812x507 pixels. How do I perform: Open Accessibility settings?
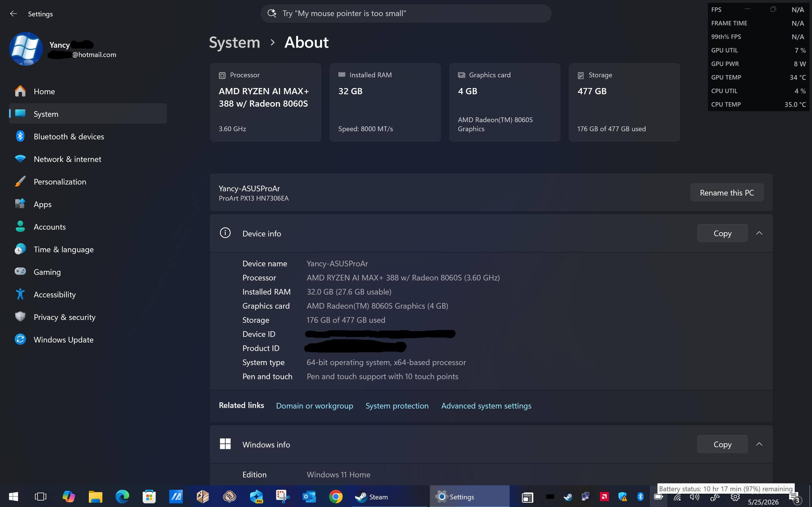pyautogui.click(x=88, y=294)
